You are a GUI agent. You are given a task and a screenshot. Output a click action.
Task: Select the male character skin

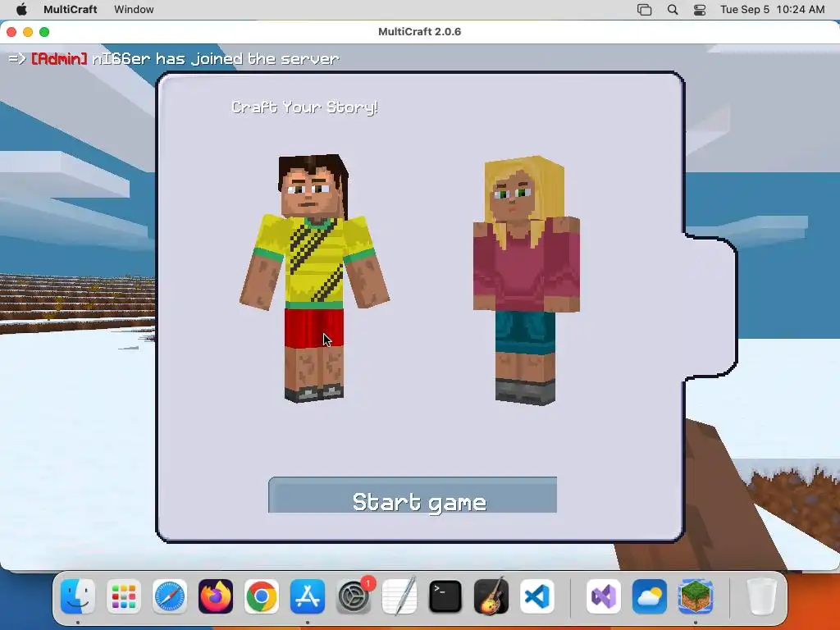point(314,278)
